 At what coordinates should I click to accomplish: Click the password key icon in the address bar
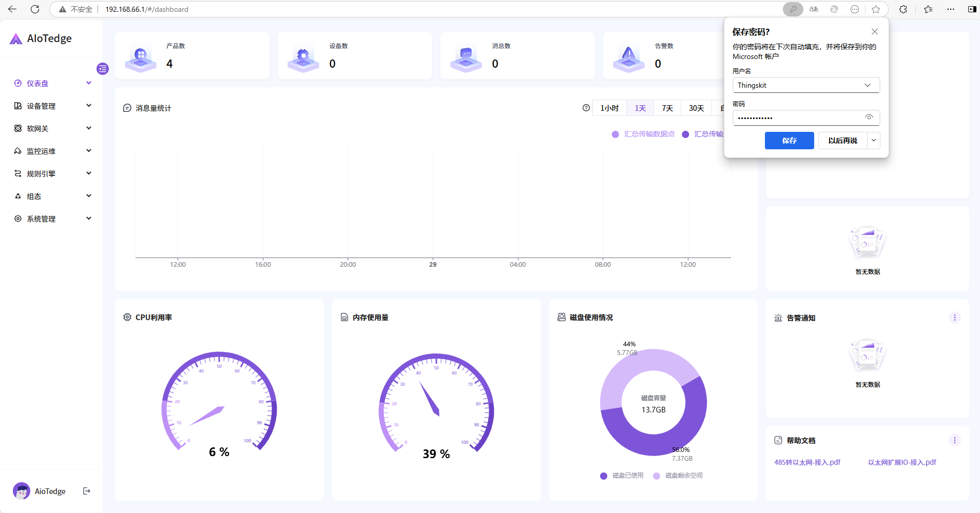click(793, 9)
